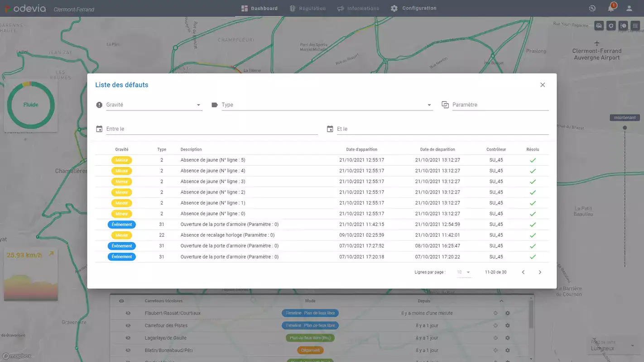
Task: Open settings gear for Carrefour des Pistes
Action: (508, 326)
